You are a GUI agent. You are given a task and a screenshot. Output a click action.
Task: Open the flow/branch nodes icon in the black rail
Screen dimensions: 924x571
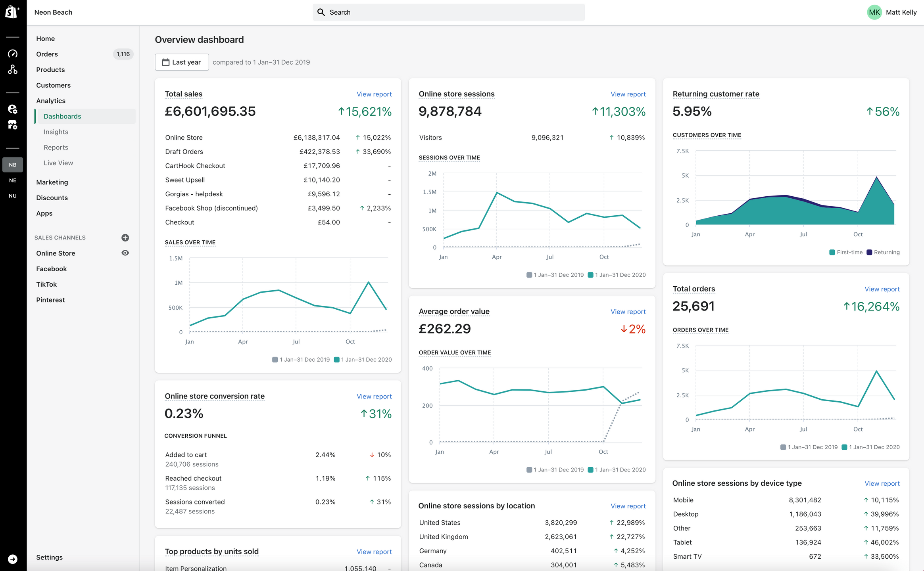(x=13, y=69)
